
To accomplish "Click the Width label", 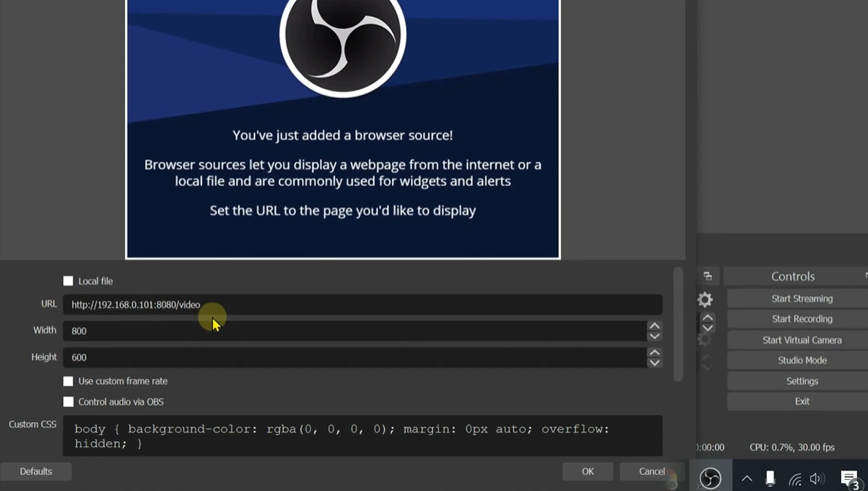I will (45, 330).
